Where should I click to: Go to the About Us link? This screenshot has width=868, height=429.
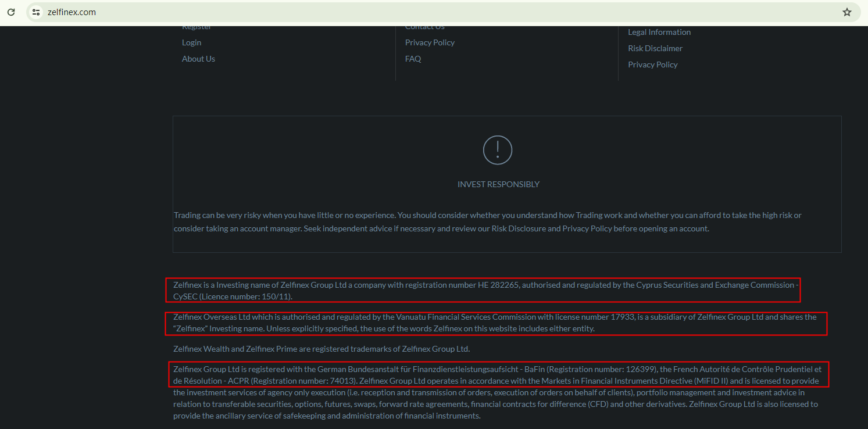click(198, 59)
